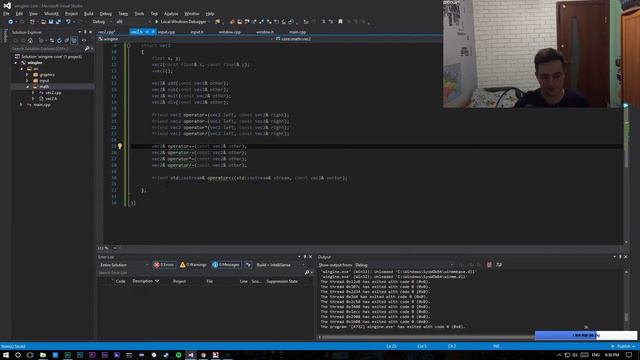
Task: Click the Spotify taskbar icon
Action: point(178,355)
